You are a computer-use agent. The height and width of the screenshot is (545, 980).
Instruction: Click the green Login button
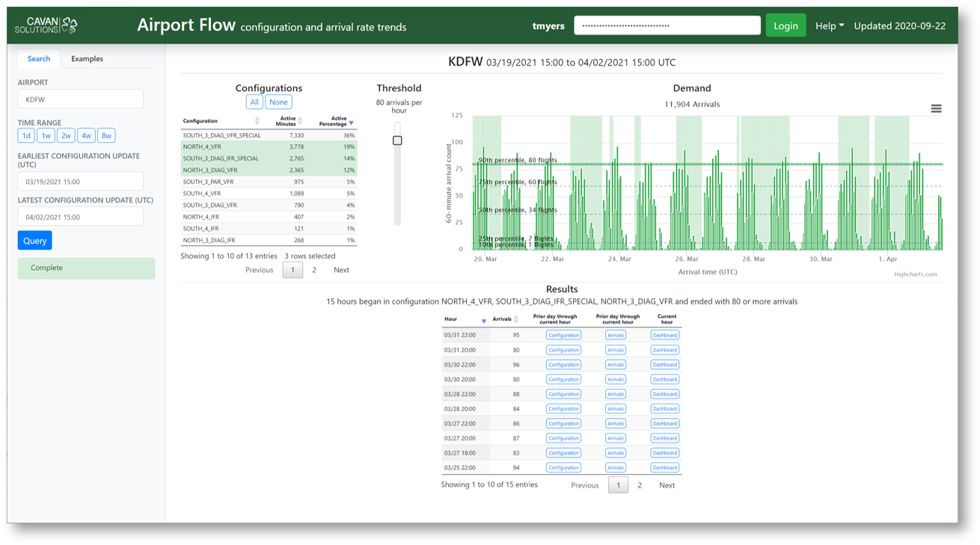785,25
